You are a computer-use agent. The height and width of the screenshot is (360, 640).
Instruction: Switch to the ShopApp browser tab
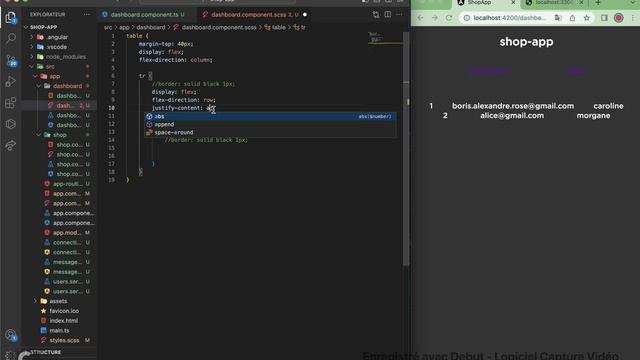(x=486, y=3)
